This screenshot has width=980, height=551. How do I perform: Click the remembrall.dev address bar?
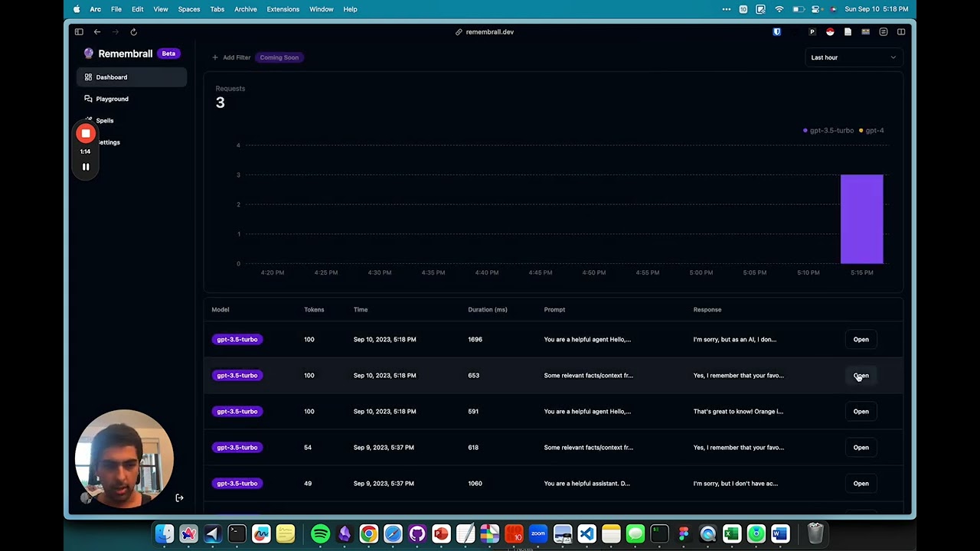pos(485,32)
